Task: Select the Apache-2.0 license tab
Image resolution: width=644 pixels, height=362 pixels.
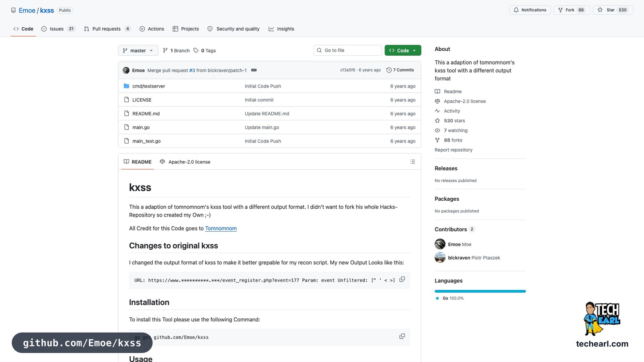Action: (x=185, y=162)
